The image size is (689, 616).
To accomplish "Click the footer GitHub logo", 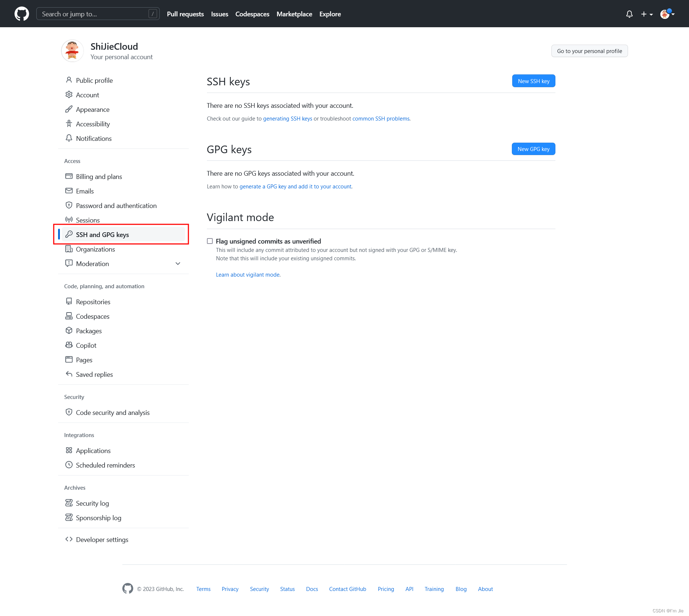I will click(128, 588).
